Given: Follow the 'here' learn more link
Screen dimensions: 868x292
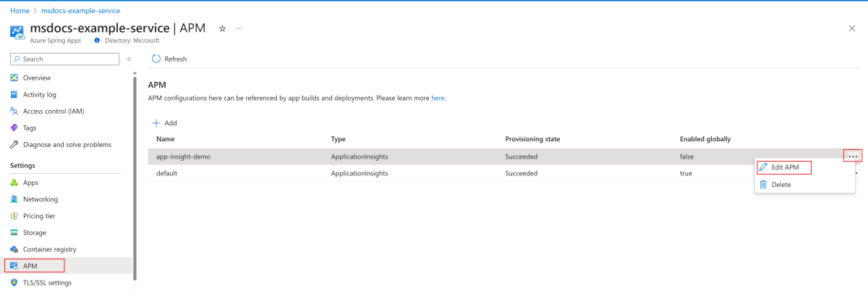Looking at the screenshot, I should (438, 98).
